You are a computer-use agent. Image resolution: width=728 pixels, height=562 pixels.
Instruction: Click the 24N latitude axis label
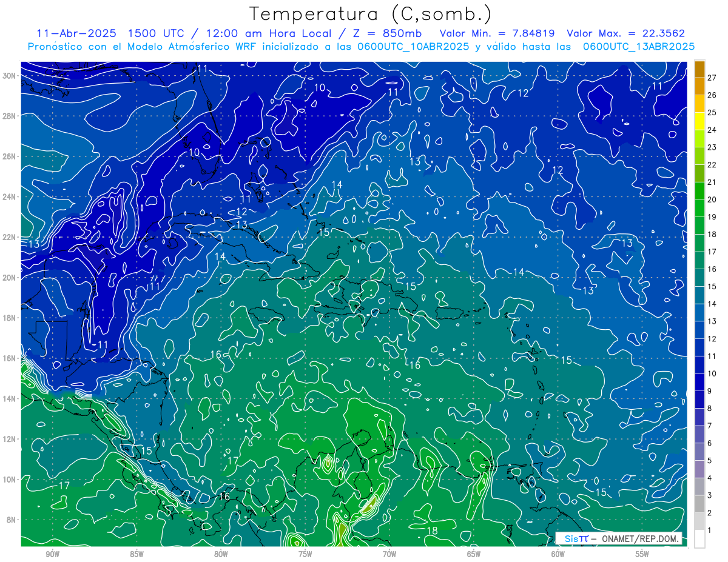tap(10, 197)
